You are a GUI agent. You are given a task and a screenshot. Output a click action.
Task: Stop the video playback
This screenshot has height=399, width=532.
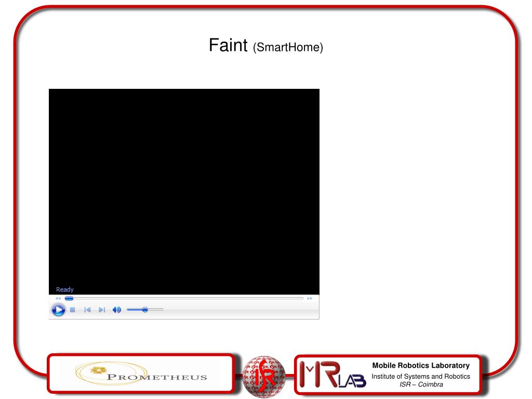[73, 310]
